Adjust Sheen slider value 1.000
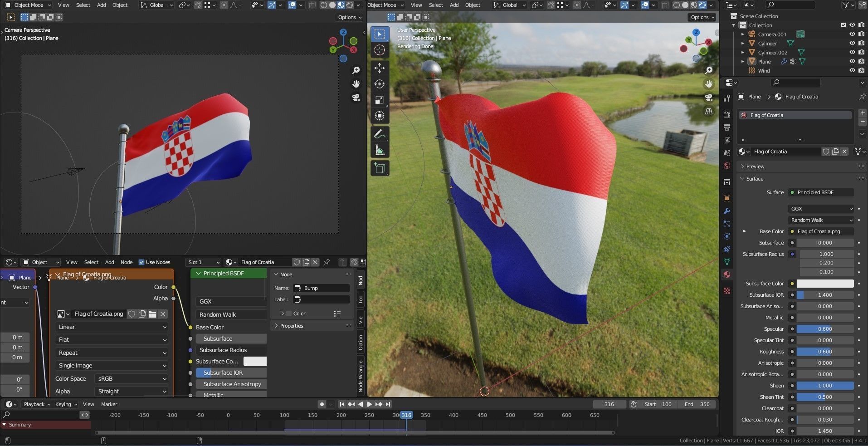 [825, 386]
